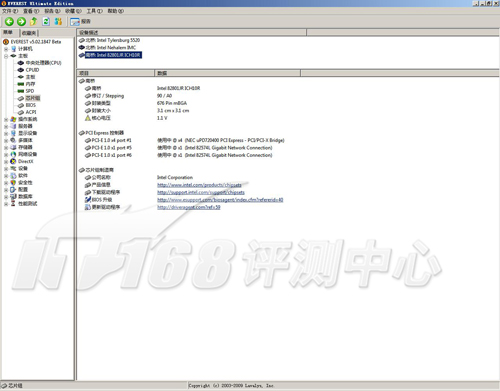Click the Up level toolbar icon
Viewport: 500px width, 391px height.
[x=33, y=22]
